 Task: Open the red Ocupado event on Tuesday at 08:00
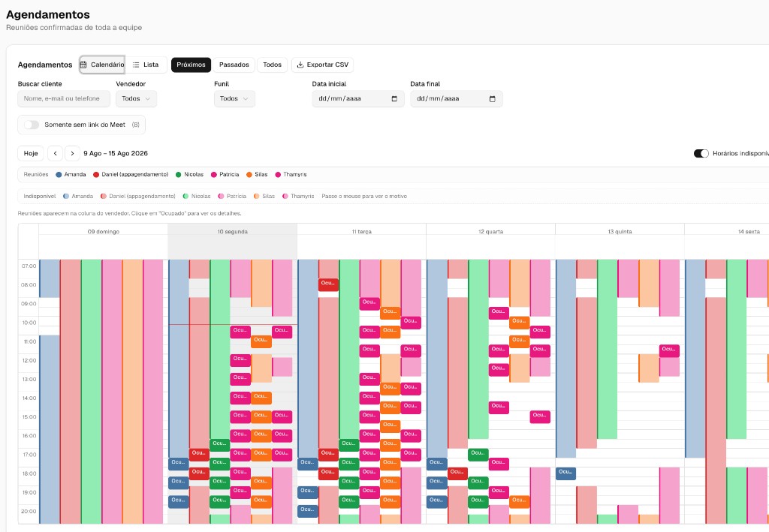[x=328, y=284]
